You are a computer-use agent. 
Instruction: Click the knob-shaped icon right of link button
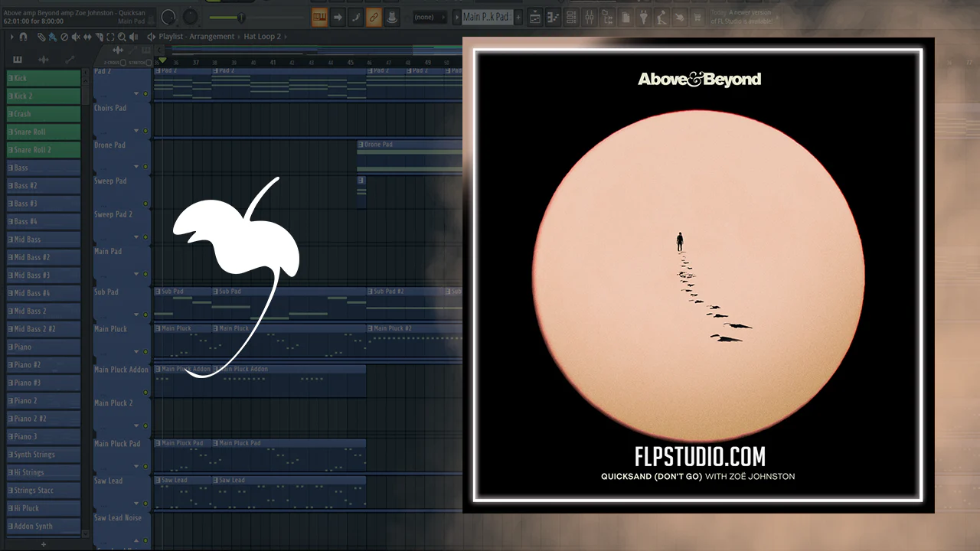coord(392,17)
